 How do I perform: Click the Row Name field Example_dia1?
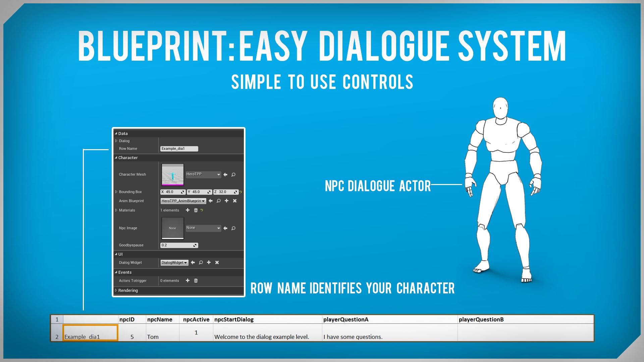point(179,148)
